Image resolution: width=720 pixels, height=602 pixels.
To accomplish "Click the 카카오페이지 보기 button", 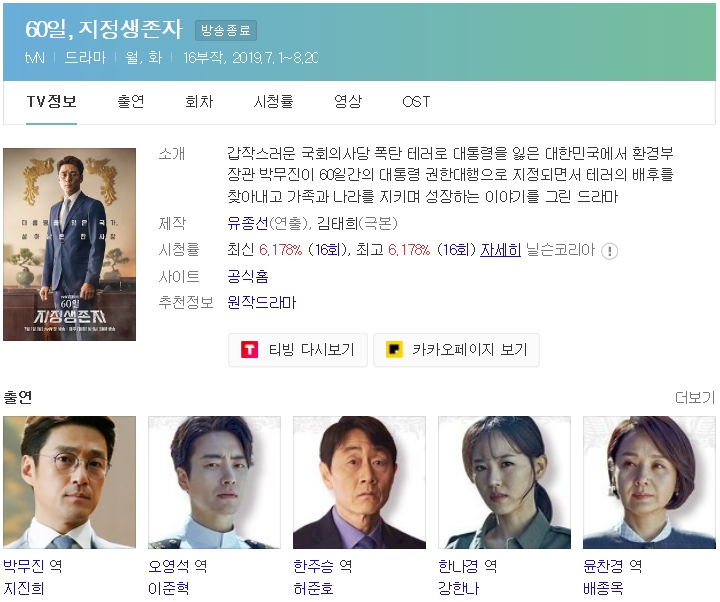I will pyautogui.click(x=456, y=350).
